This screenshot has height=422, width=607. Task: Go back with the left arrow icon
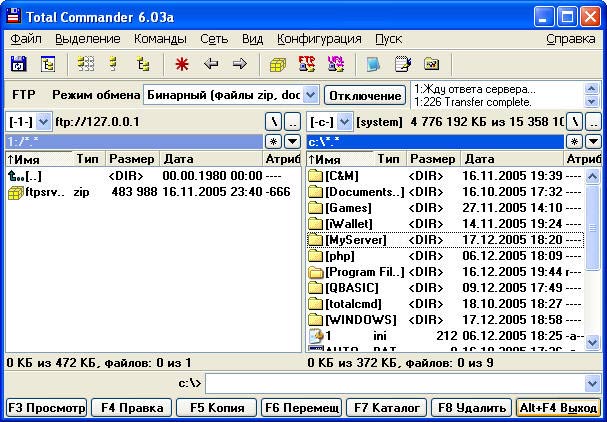point(211,63)
